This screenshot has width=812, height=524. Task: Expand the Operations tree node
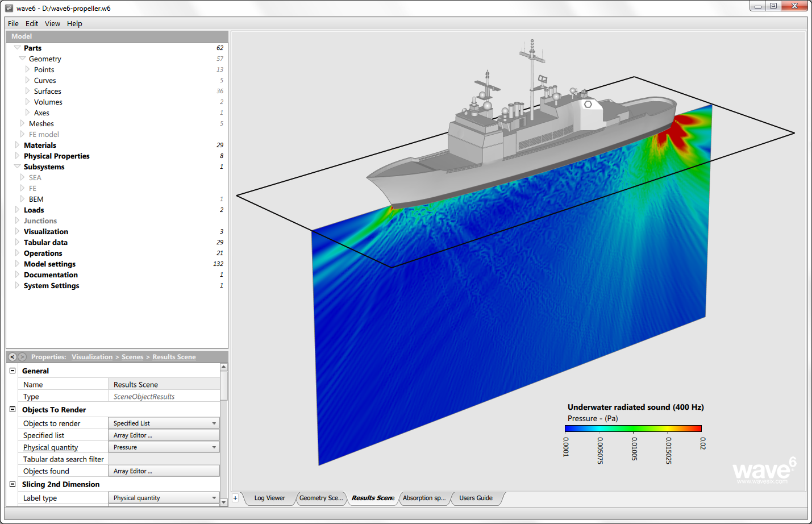click(17, 253)
